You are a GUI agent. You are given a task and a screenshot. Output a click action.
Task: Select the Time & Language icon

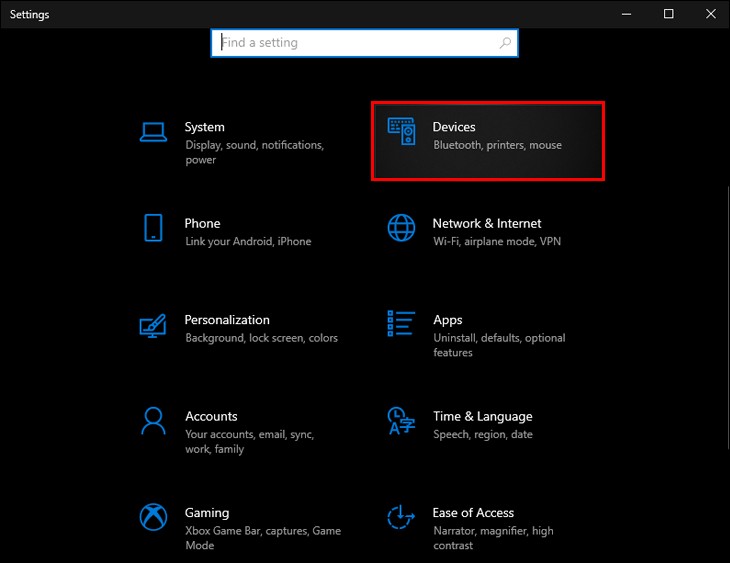pyautogui.click(x=401, y=421)
